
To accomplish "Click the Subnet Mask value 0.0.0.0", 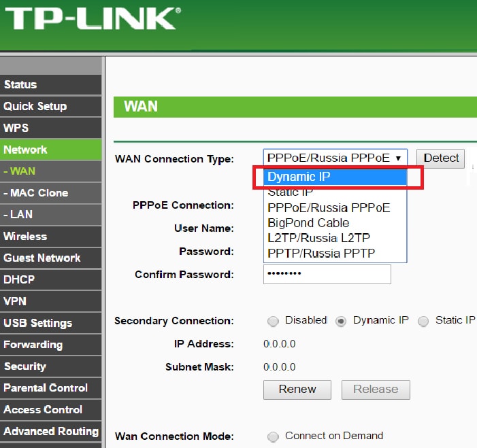I will (x=280, y=367).
